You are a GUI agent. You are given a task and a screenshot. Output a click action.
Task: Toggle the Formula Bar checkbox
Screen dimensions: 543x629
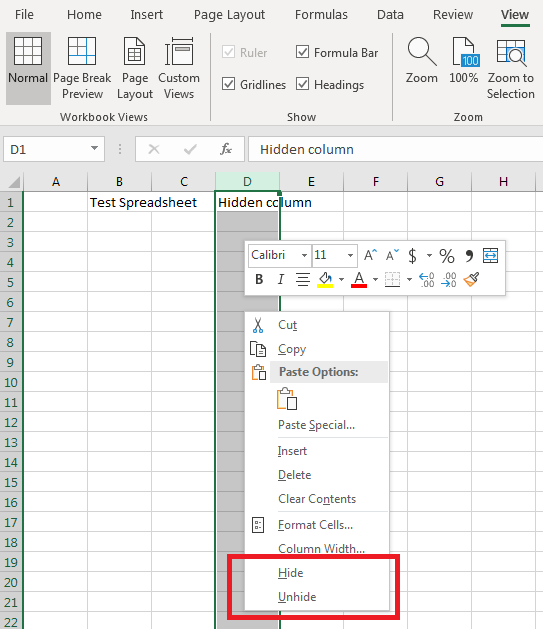(302, 52)
